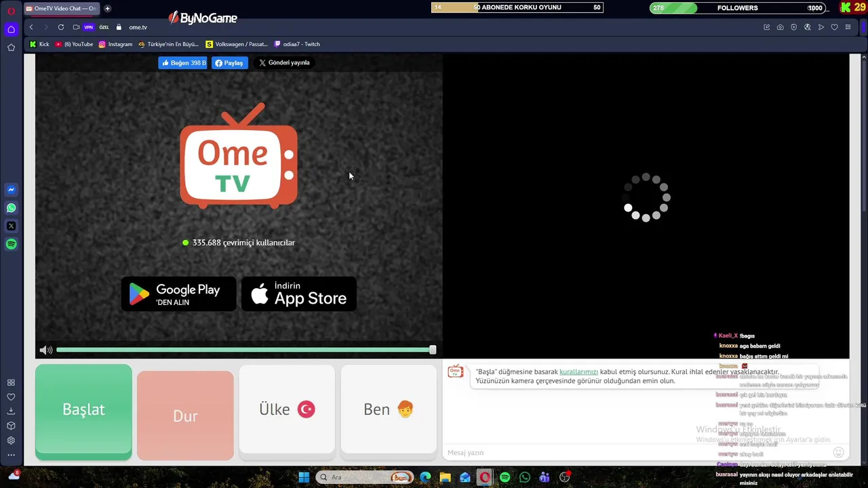Viewport: 868px width, 488px height.
Task: Open the sidebar heart (Pinboards) icon
Action: [11, 397]
